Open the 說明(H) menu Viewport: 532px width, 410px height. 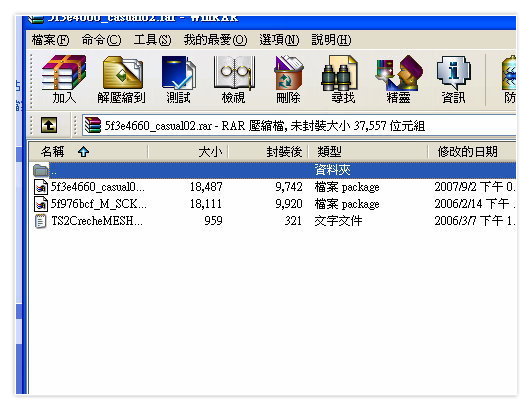[331, 40]
